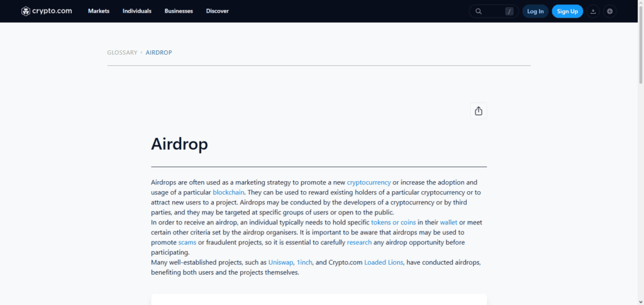Click the crypto.com logo
Viewport: 644px width, 305px height.
point(47,11)
